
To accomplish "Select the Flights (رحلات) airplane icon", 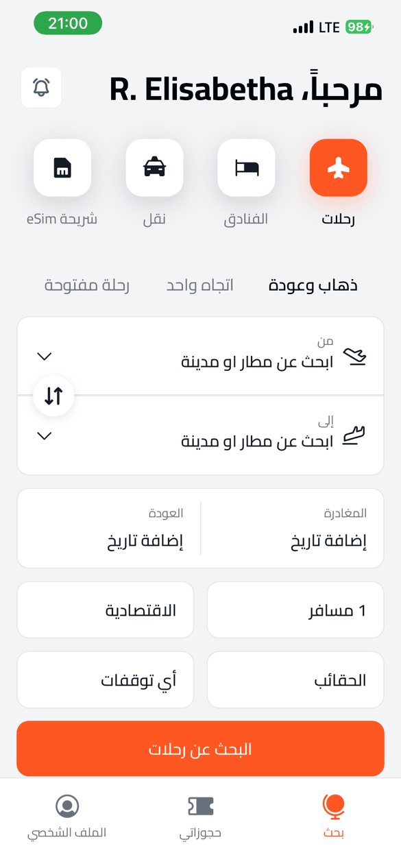I will pos(338,167).
